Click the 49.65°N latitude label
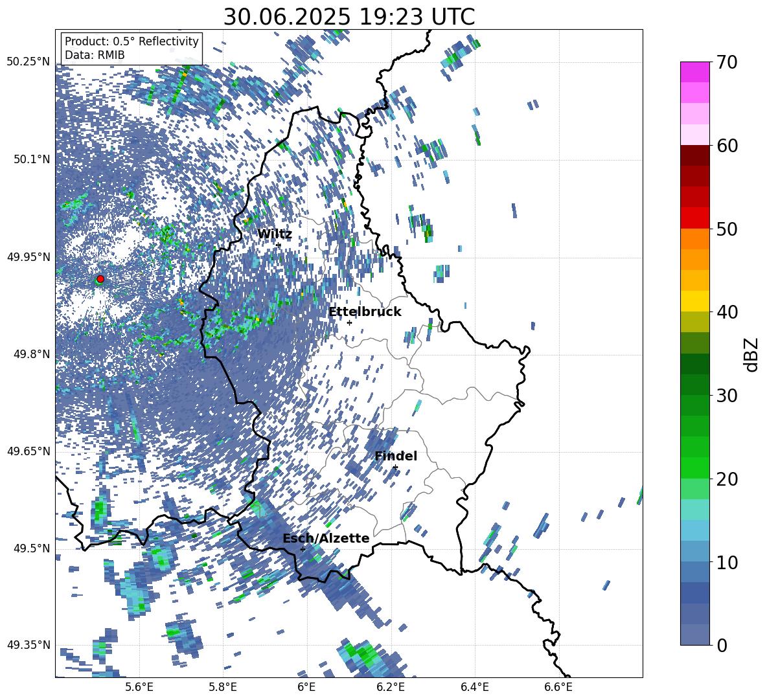Screen dimensions: 767x700 (x=29, y=451)
